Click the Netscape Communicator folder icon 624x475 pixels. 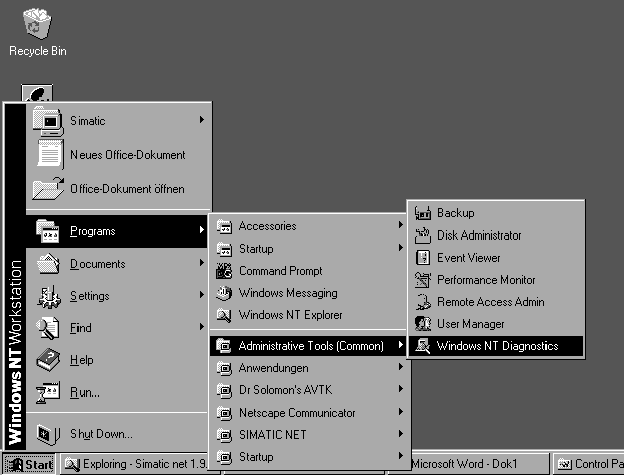tap(224, 413)
